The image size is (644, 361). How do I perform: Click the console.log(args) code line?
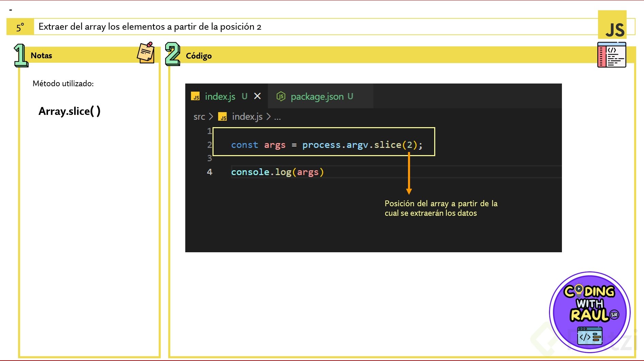[277, 172]
